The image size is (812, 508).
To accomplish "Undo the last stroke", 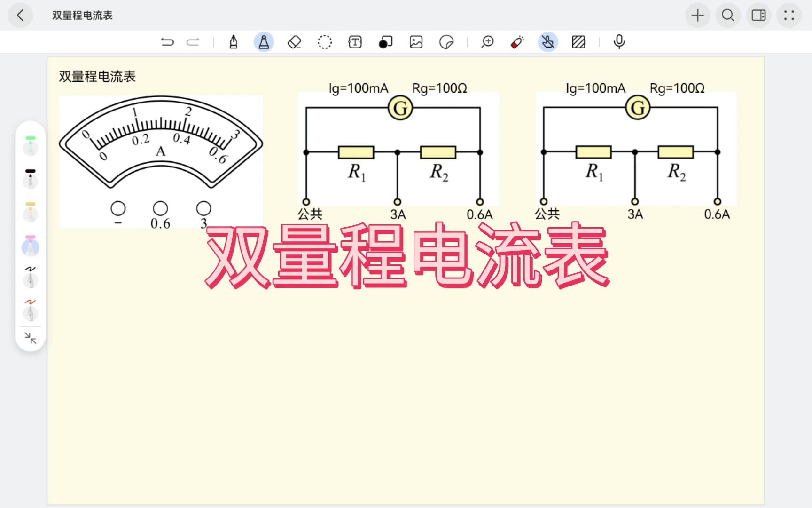I will tap(167, 42).
